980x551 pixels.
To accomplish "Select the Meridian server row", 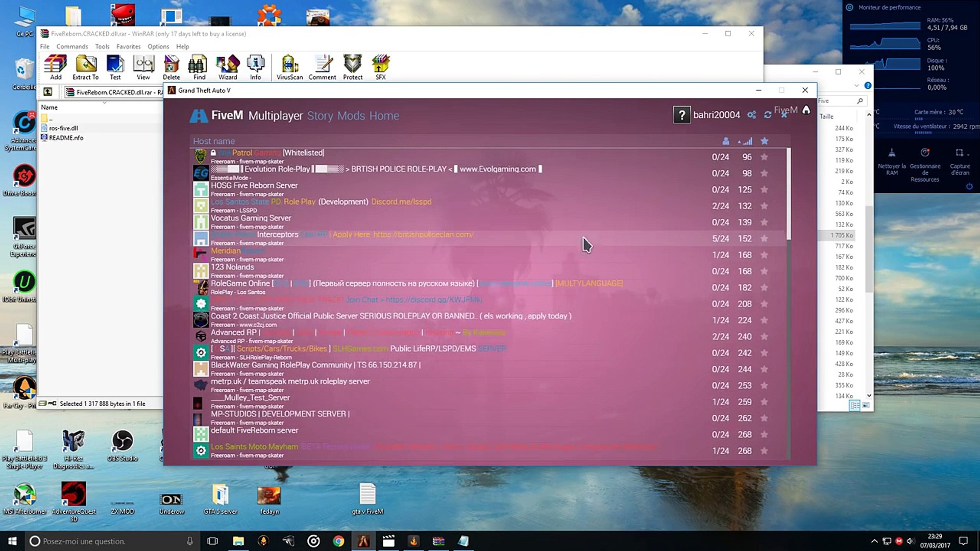I will coord(489,255).
